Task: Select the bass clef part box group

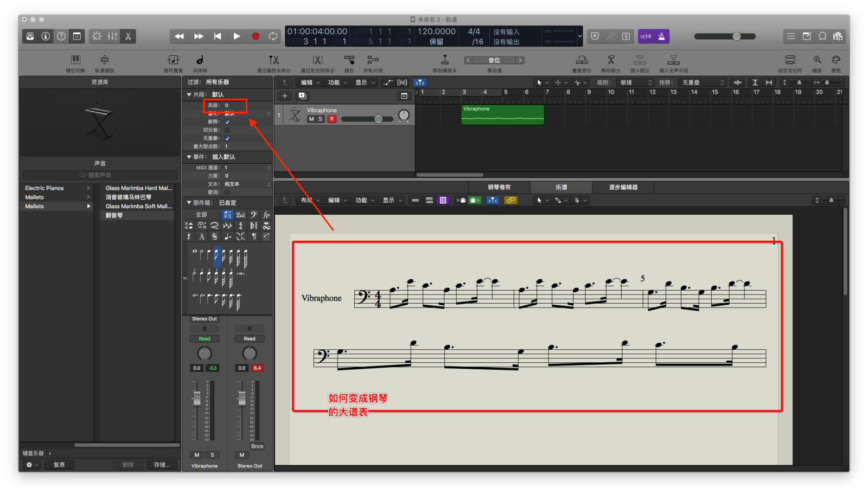Action: coord(253,215)
